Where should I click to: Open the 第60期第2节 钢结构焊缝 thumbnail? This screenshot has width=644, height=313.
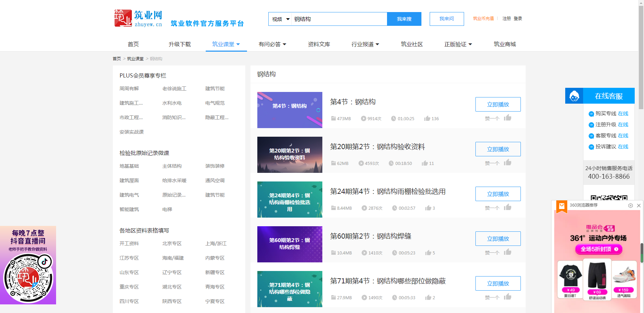coord(290,244)
